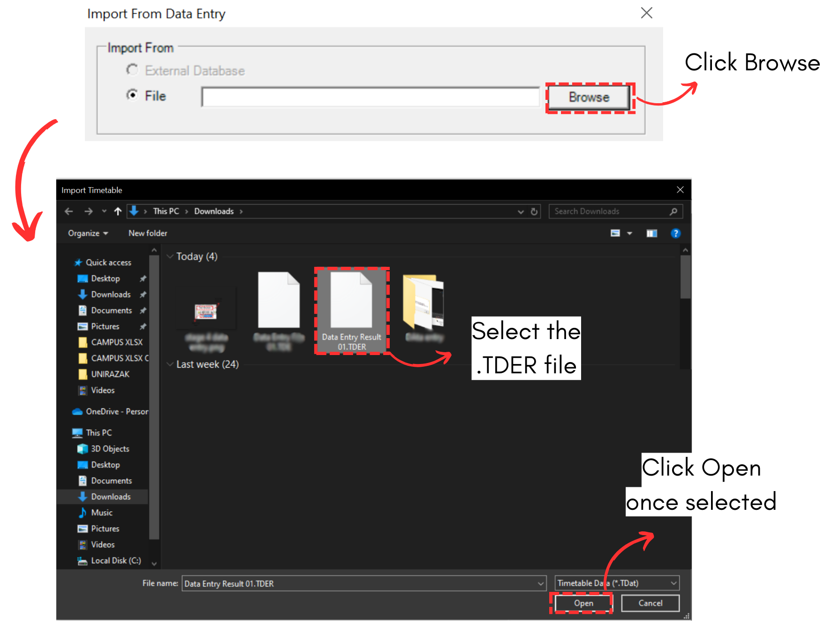
Task: Collapse the Last week (24) group
Action: [x=170, y=364]
